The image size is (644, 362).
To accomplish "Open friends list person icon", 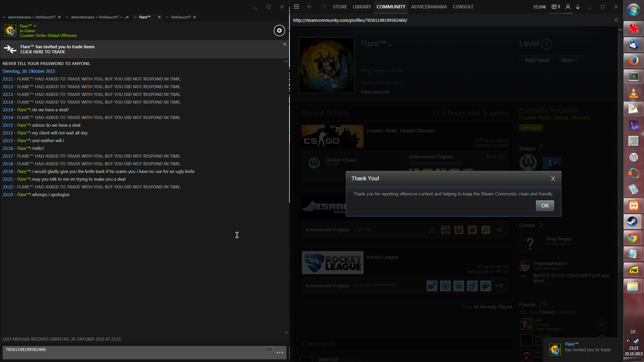I will [568, 7].
